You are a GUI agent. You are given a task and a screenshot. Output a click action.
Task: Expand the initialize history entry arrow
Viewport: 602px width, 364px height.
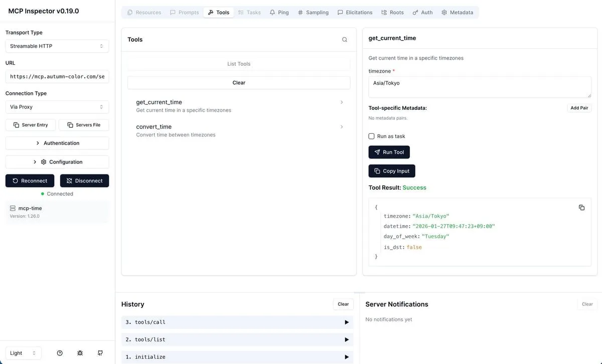coord(346,357)
